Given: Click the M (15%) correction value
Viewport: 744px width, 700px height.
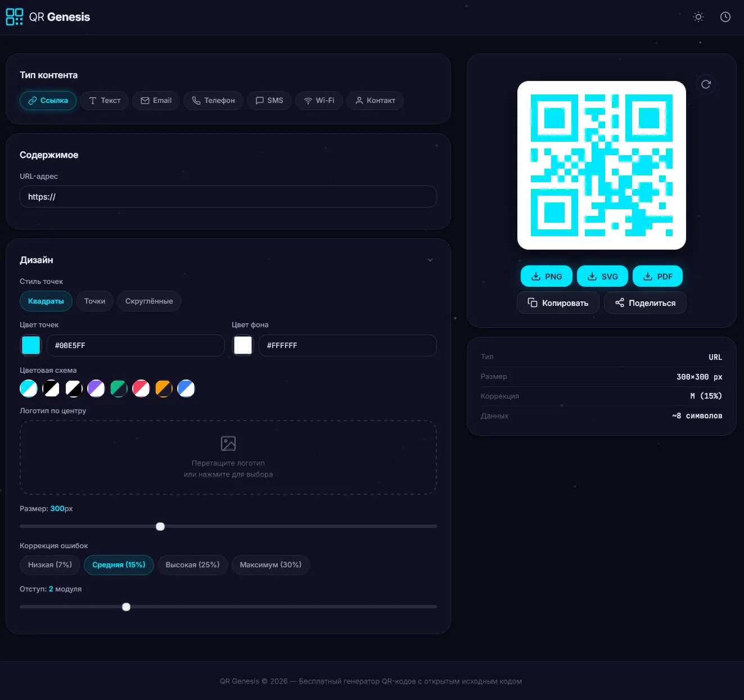Looking at the screenshot, I should pyautogui.click(x=706, y=396).
